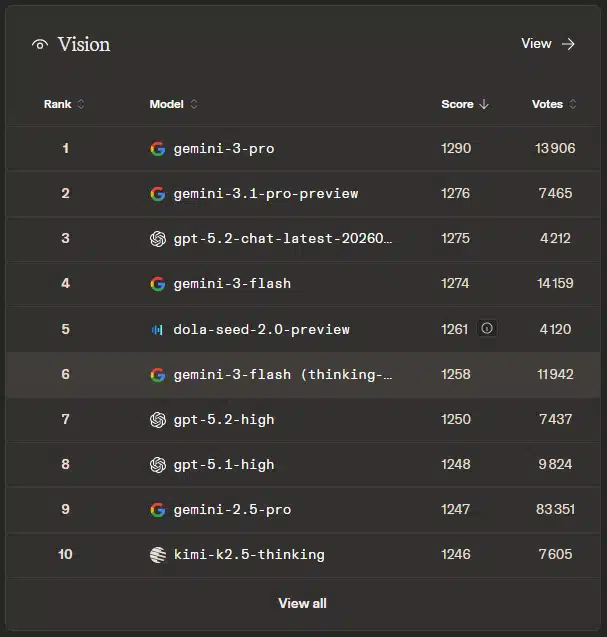The image size is (607, 637).
Task: Select the highlighted gemini-3-flash (thinking) row
Action: coord(282,374)
